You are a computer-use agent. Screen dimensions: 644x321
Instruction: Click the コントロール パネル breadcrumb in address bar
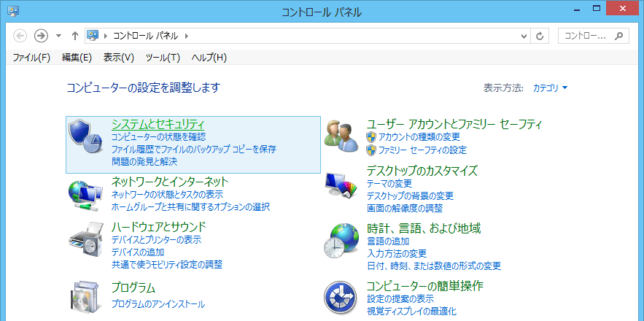pyautogui.click(x=145, y=36)
